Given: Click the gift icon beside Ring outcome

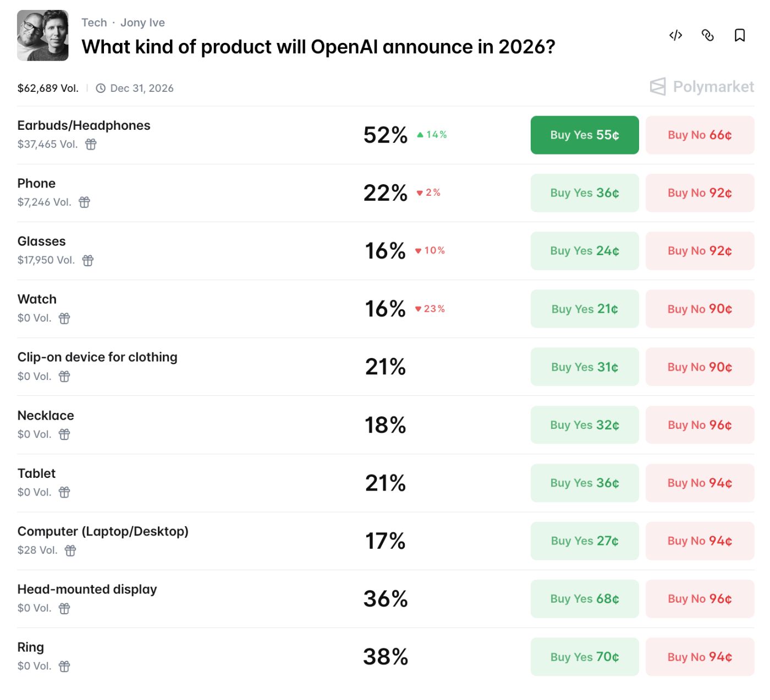Looking at the screenshot, I should 64,666.
